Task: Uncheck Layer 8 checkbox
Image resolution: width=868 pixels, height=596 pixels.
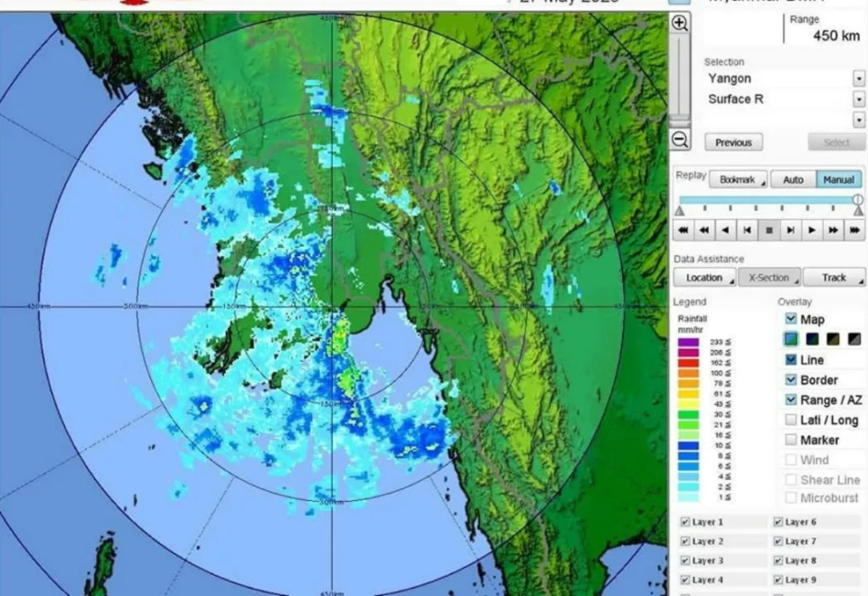Action: coord(778,561)
